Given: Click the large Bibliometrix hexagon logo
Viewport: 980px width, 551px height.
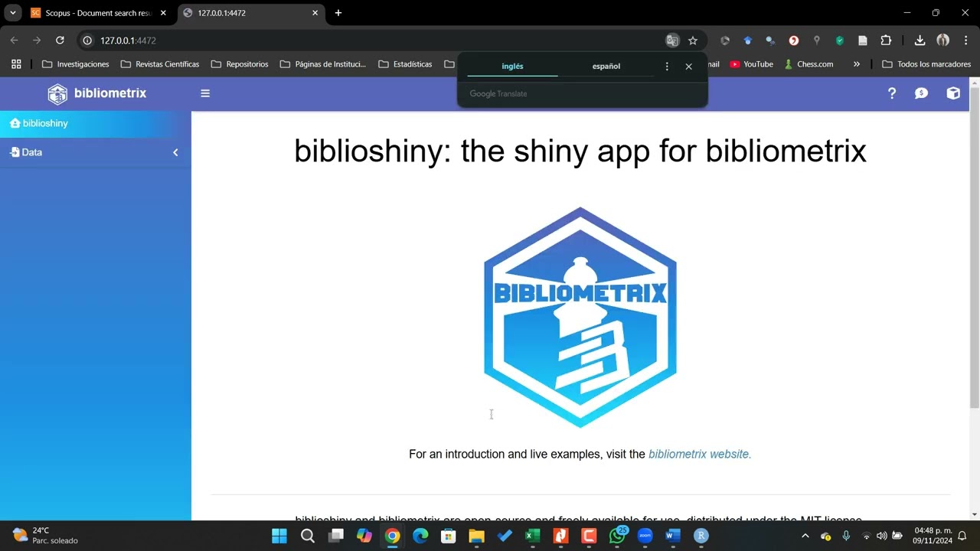Looking at the screenshot, I should pyautogui.click(x=580, y=317).
